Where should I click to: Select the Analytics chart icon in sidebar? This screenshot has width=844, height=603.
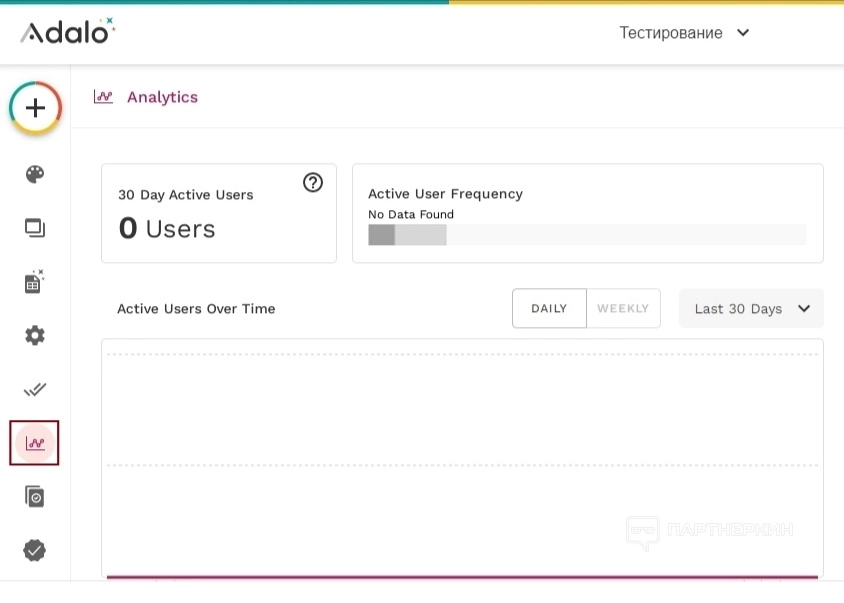pos(35,443)
